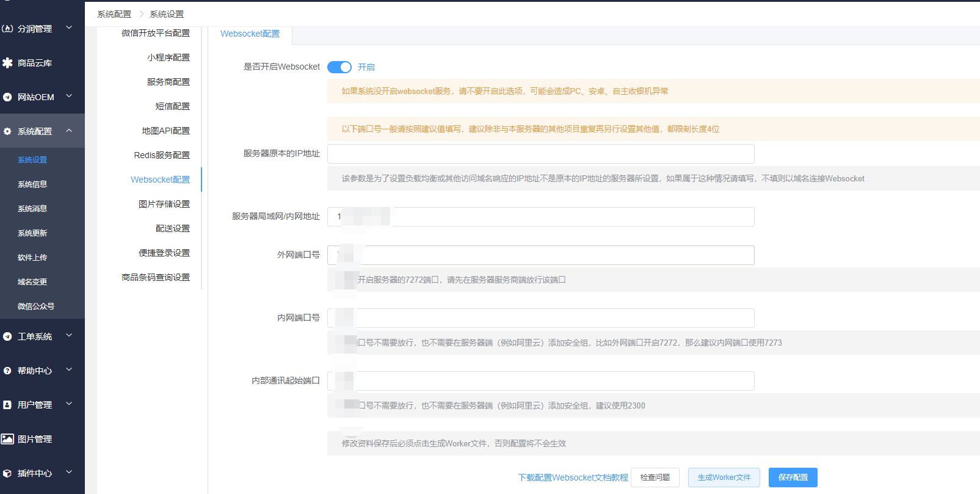Screen dimensions: 980x494
Task: Click the 帮助中心 question mark icon
Action: [x=7, y=371]
